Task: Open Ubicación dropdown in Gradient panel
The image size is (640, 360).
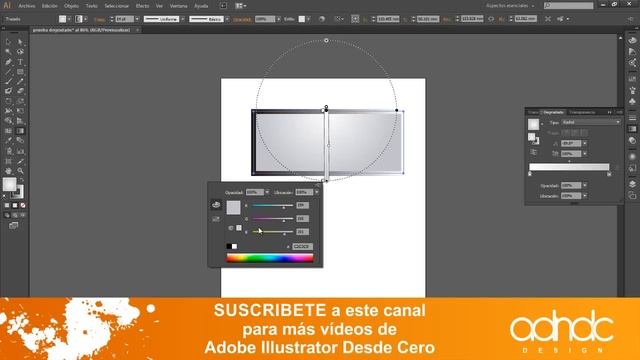Action: (585, 196)
